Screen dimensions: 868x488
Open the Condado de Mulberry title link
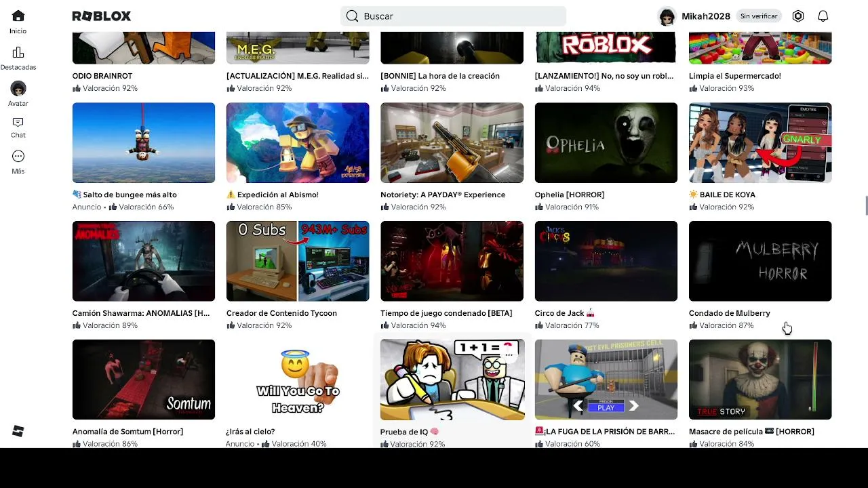click(x=730, y=313)
